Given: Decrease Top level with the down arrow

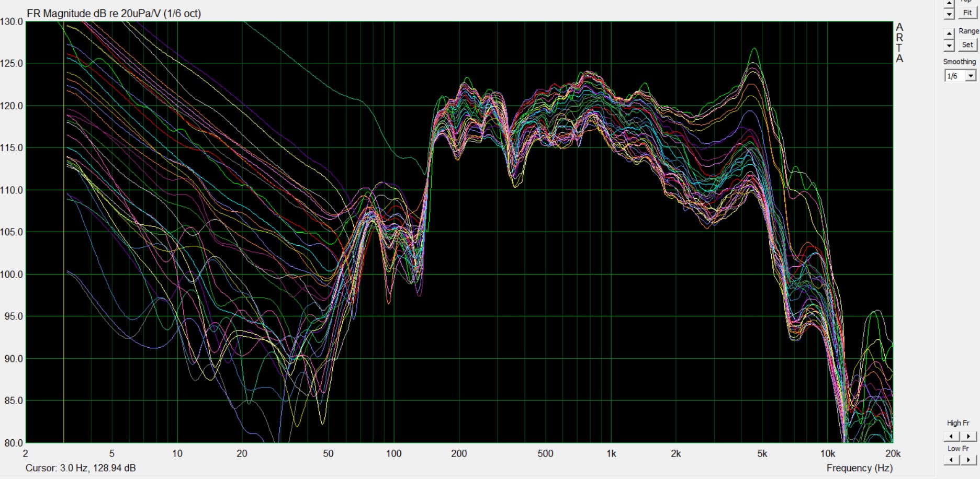Looking at the screenshot, I should [949, 14].
